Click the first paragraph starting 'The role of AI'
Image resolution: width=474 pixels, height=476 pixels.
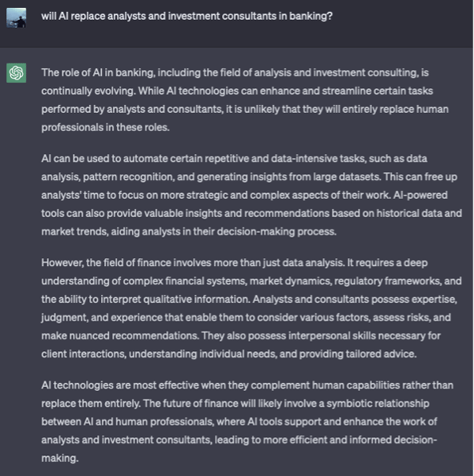pos(245,100)
